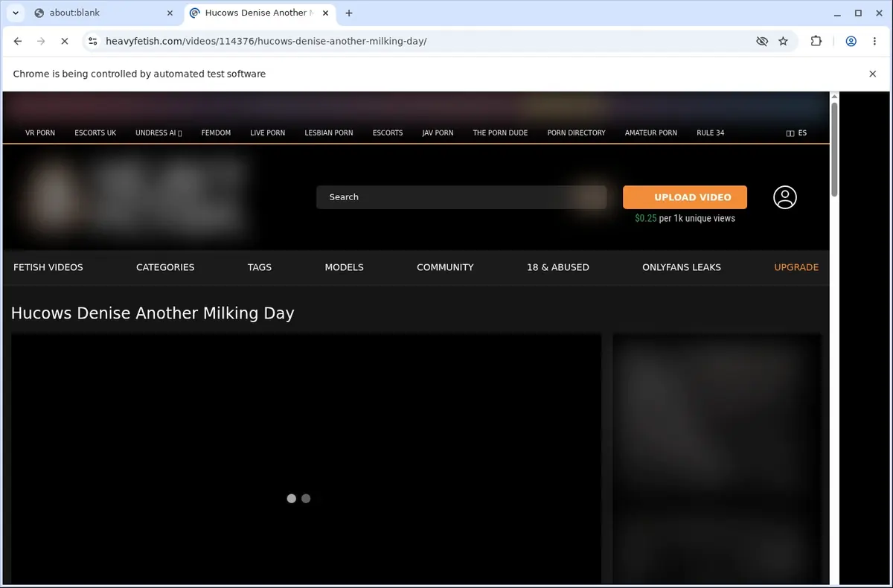The height and width of the screenshot is (588, 893).
Task: Open Extensions puzzle icon
Action: click(816, 41)
